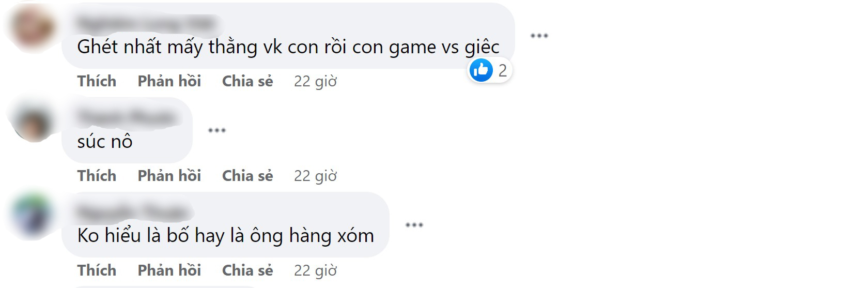Viewport: 868px width, 288px height.
Task: Click Phản hồi under 'súc nô' comment
Action: click(x=169, y=176)
